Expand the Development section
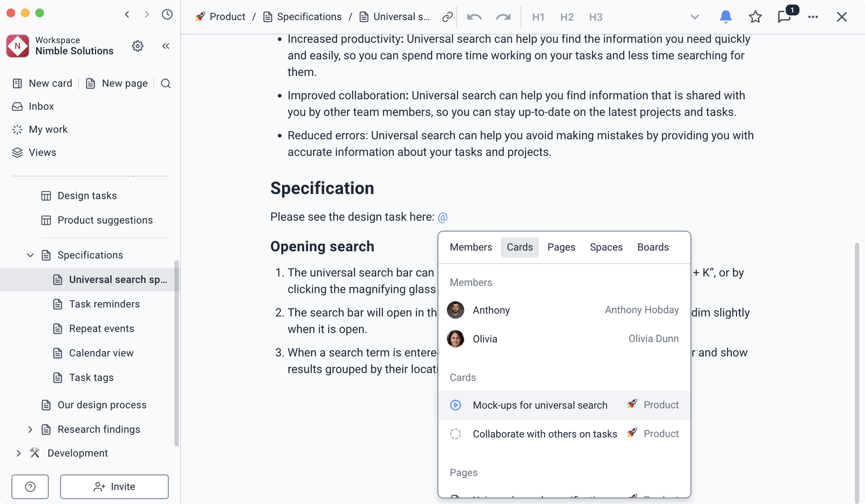Viewport: 865px width, 504px height. (19, 453)
